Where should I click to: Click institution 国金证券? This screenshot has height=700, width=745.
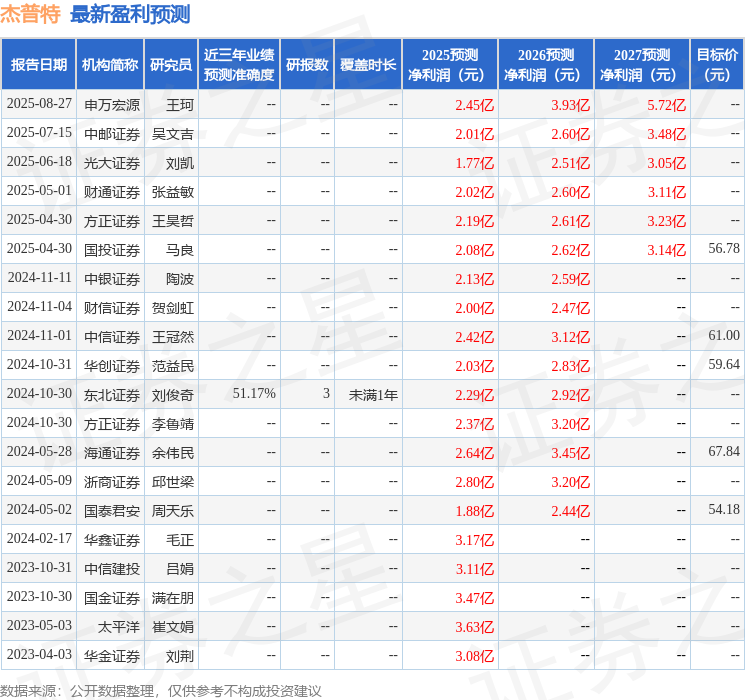pos(112,598)
